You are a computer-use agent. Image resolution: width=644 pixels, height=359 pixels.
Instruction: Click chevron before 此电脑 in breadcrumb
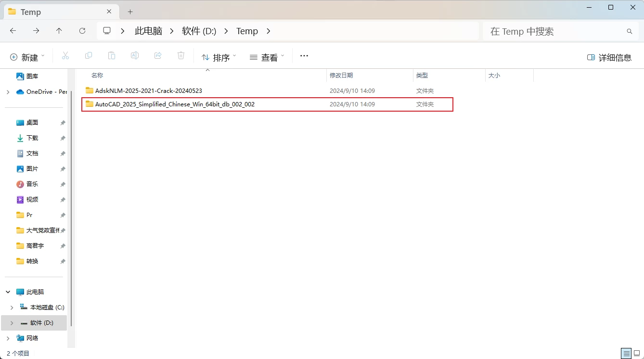tap(123, 31)
